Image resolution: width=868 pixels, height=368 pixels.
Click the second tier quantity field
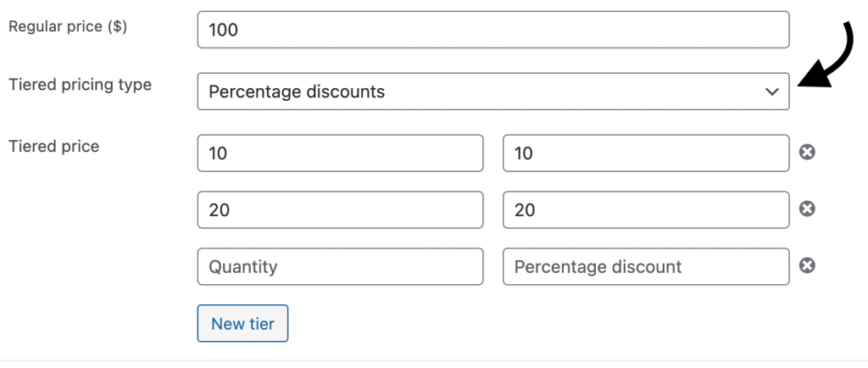(340, 209)
